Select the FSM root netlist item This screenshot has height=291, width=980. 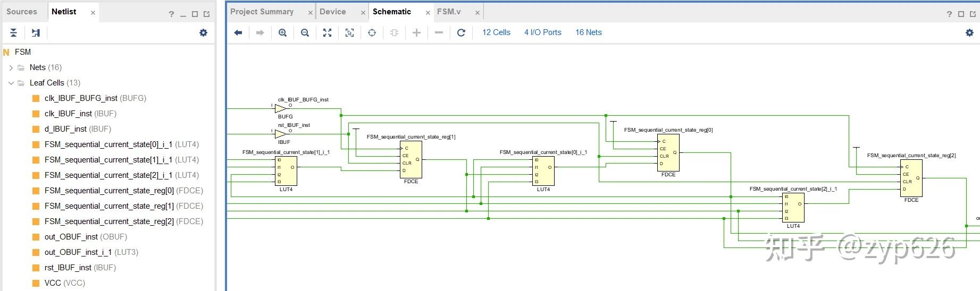pos(23,52)
